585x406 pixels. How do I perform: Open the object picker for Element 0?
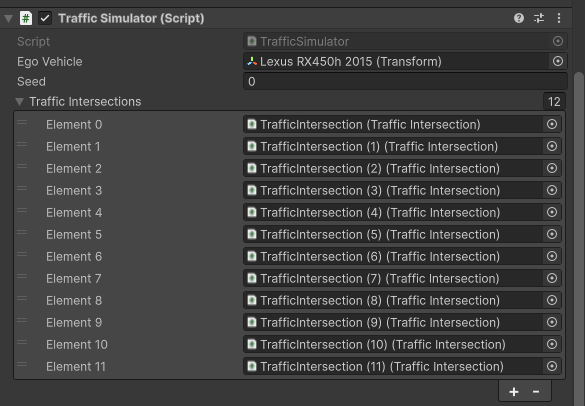tap(552, 124)
